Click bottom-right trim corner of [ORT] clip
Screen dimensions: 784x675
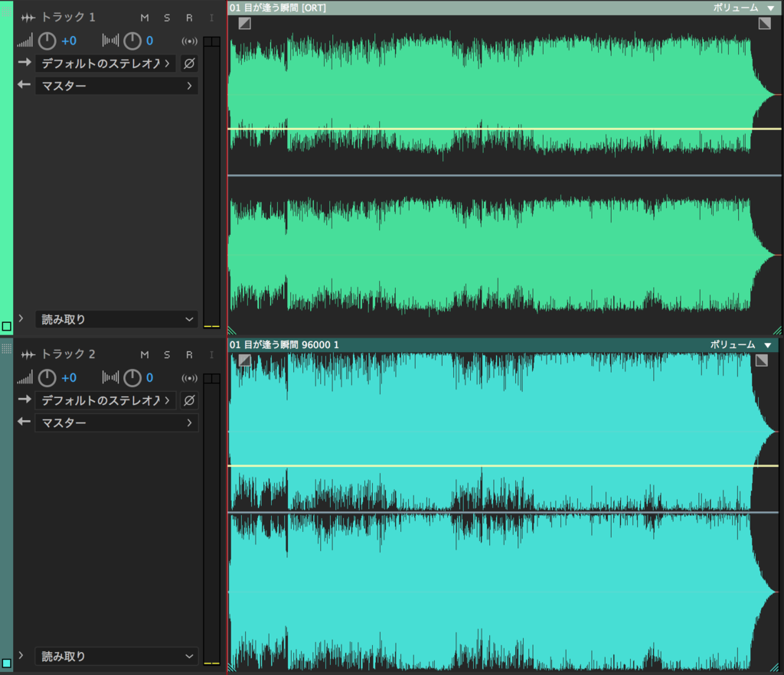777,331
